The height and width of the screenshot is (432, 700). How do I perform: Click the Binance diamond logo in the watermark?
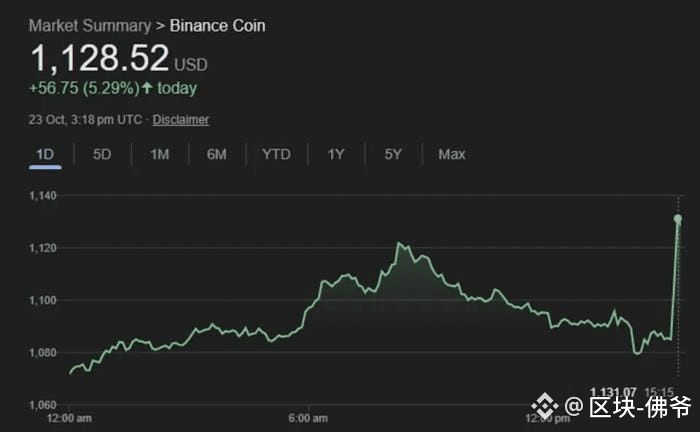(x=543, y=406)
